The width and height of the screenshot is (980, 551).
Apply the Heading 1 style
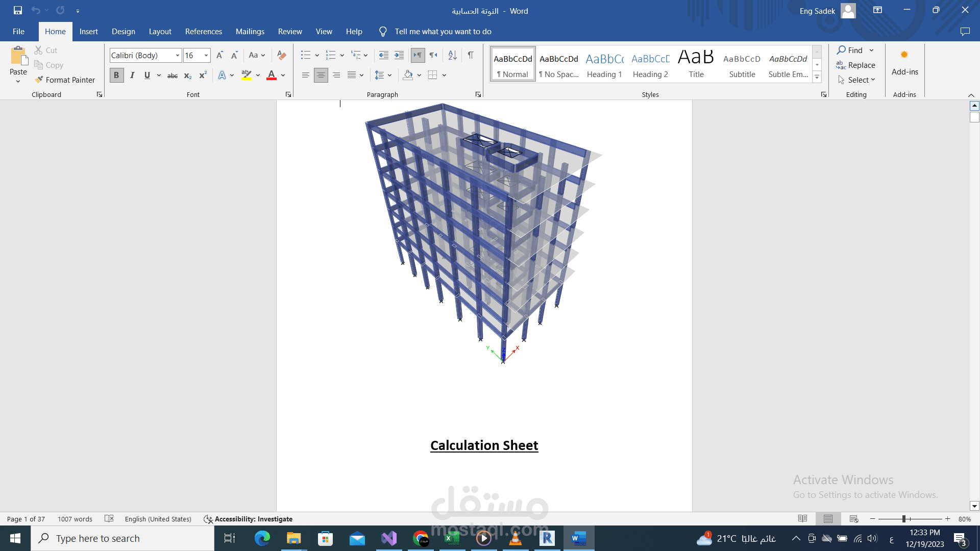point(604,64)
